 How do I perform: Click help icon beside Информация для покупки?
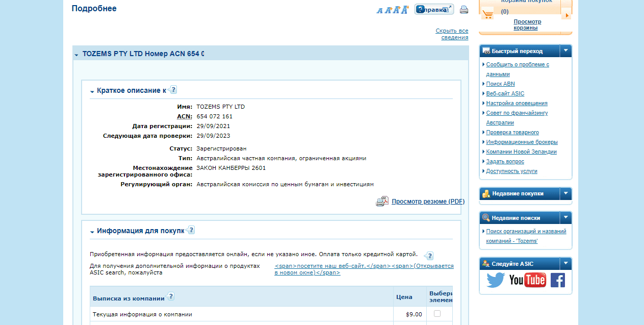pyautogui.click(x=191, y=230)
